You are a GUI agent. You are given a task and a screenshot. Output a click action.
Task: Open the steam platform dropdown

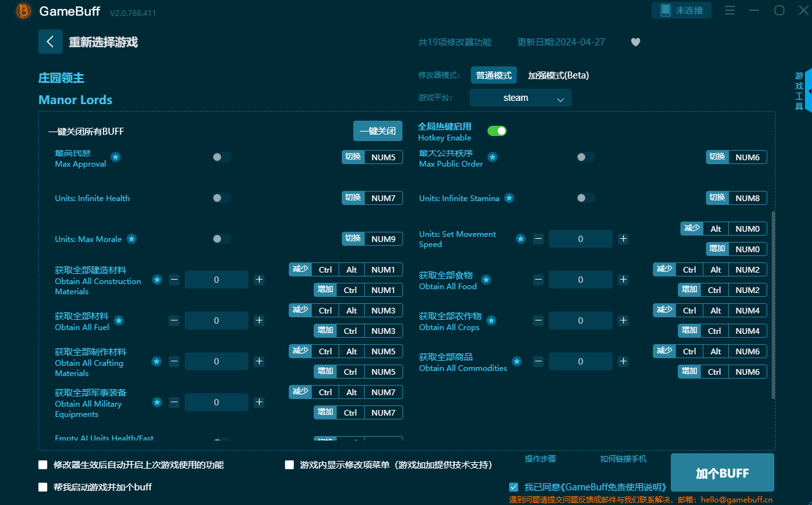click(521, 98)
